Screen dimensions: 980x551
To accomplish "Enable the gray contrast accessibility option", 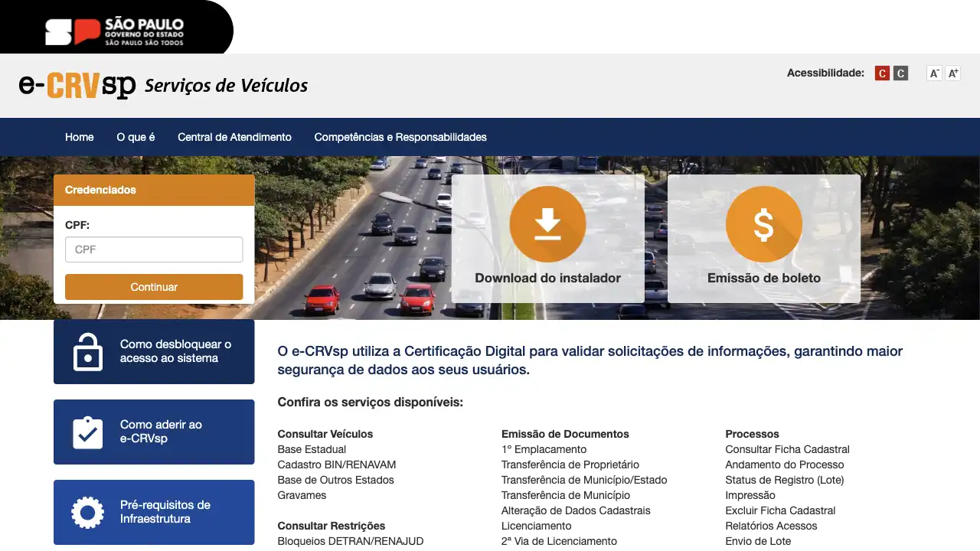I will [900, 73].
